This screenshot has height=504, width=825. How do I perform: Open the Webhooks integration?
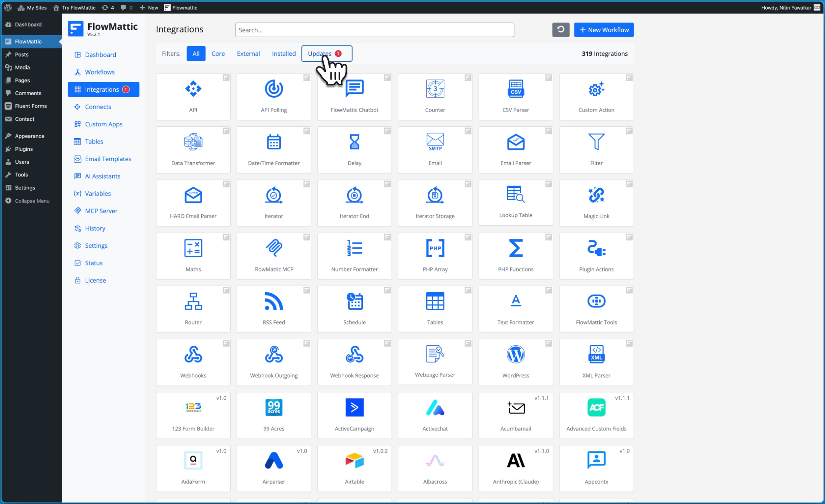tap(193, 362)
